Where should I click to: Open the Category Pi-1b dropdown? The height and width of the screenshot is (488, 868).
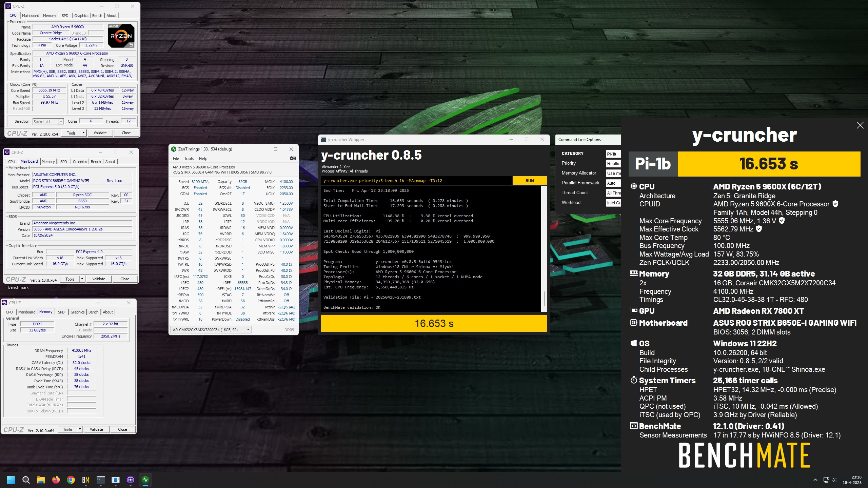coord(613,154)
